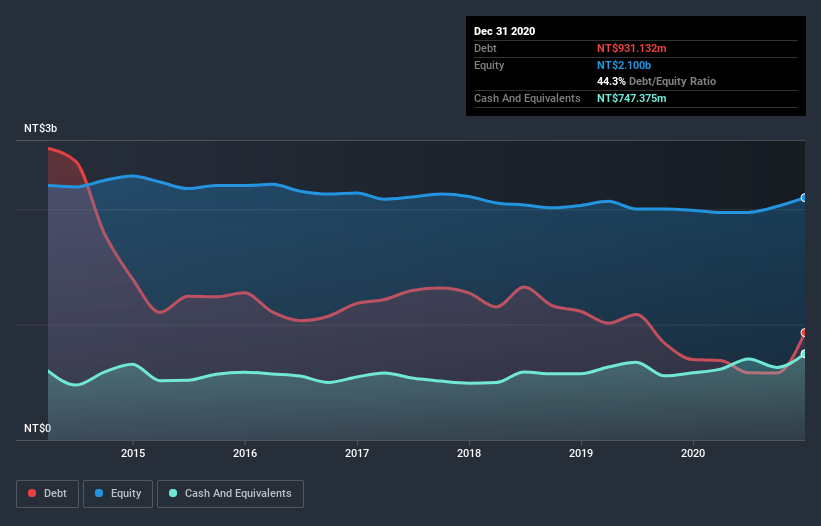Click the tooltip Cash And Equivalents label
Image resolution: width=821 pixels, height=526 pixels.
pos(527,98)
